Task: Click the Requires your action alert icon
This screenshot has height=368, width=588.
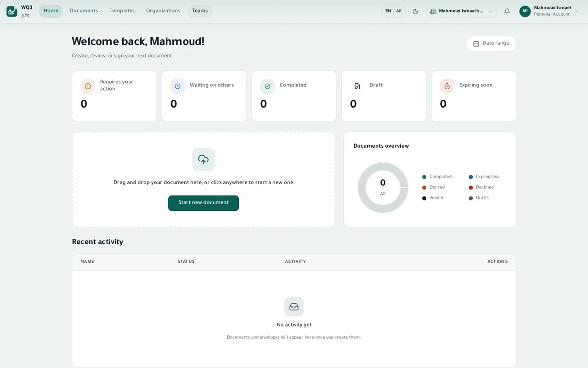Action: coord(88,86)
